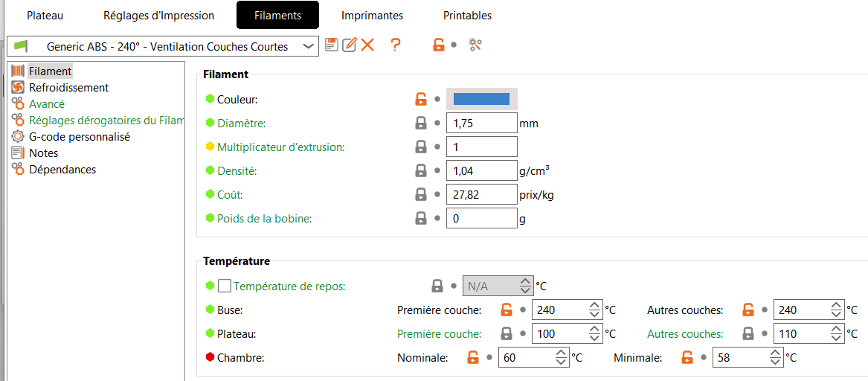This screenshot has height=381, width=868.
Task: Open the Réglages d'Impression tab
Action: point(158,15)
